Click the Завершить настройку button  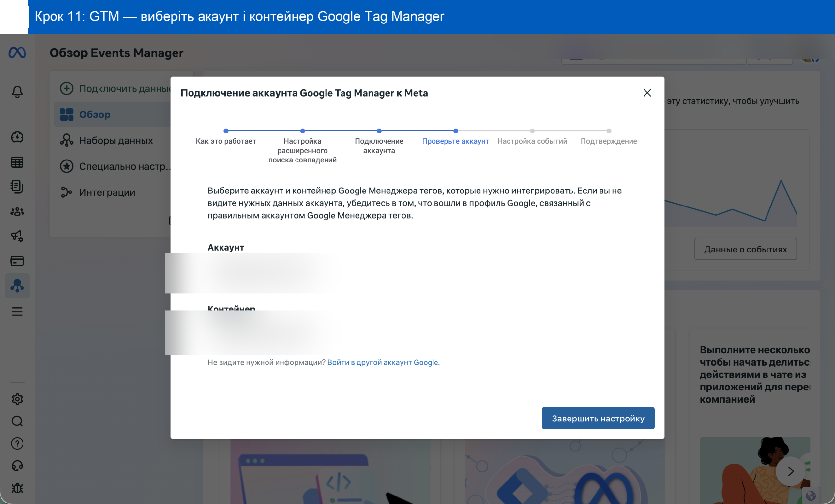point(598,418)
